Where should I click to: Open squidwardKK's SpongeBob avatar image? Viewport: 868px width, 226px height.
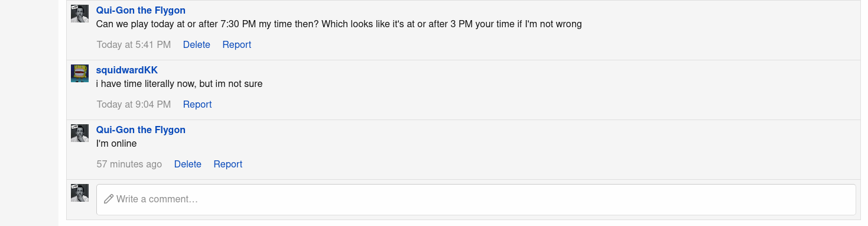(80, 73)
